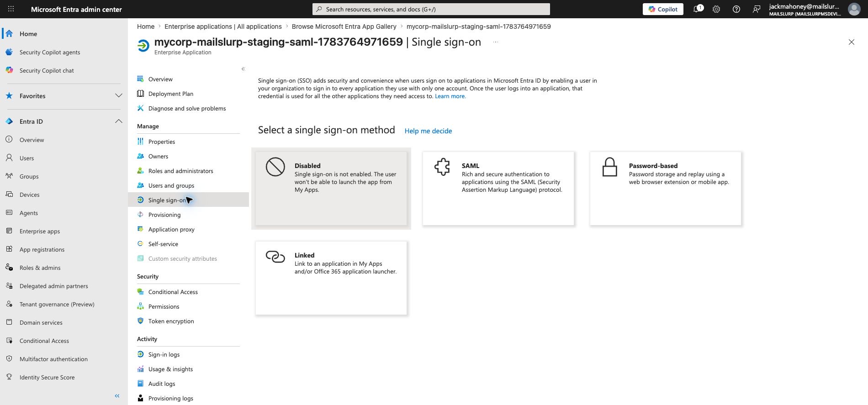
Task: Click Roles and administrators icon
Action: [141, 171]
